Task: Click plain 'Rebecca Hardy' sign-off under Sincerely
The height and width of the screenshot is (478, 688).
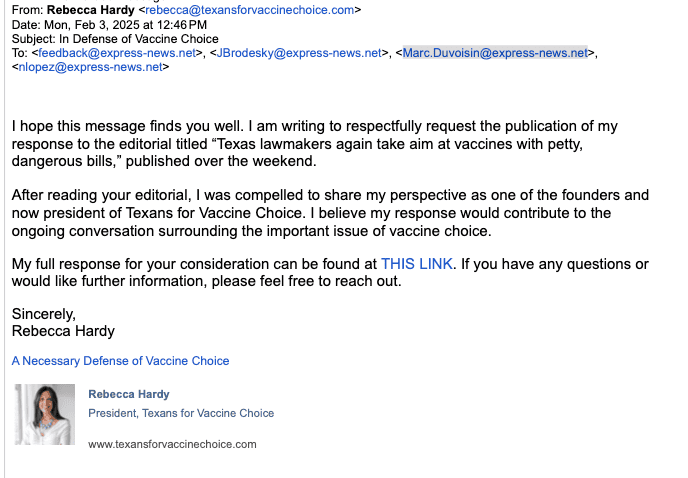Action: click(63, 331)
